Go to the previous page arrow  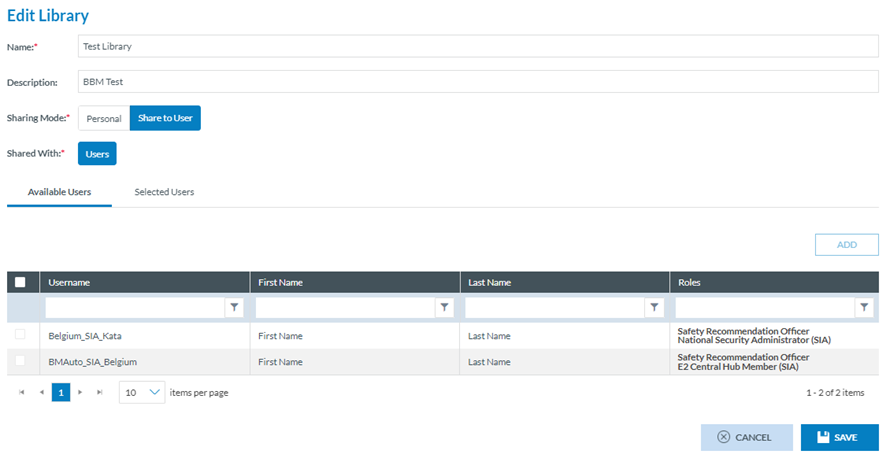pyautogui.click(x=41, y=393)
